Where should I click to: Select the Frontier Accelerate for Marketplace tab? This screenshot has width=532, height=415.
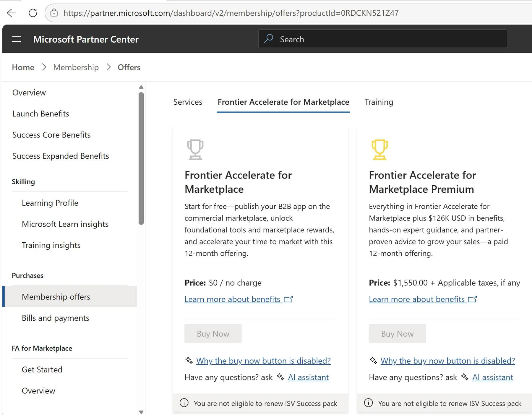point(283,102)
